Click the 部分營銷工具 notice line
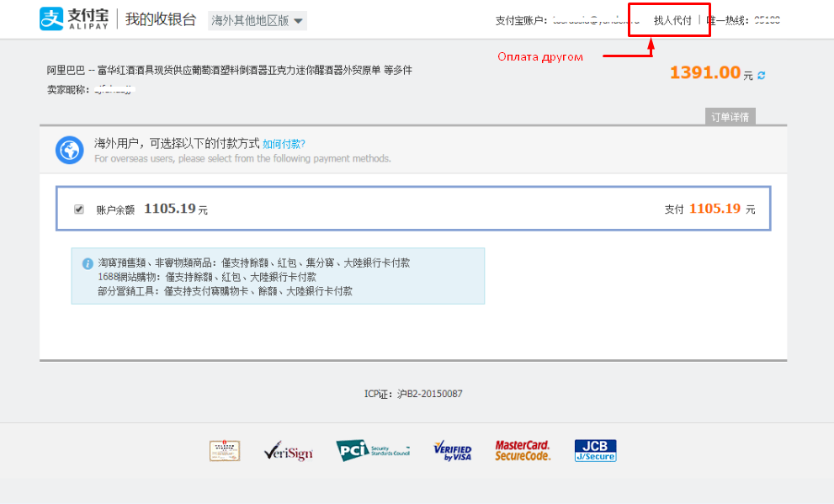The width and height of the screenshot is (834, 504). (x=225, y=291)
